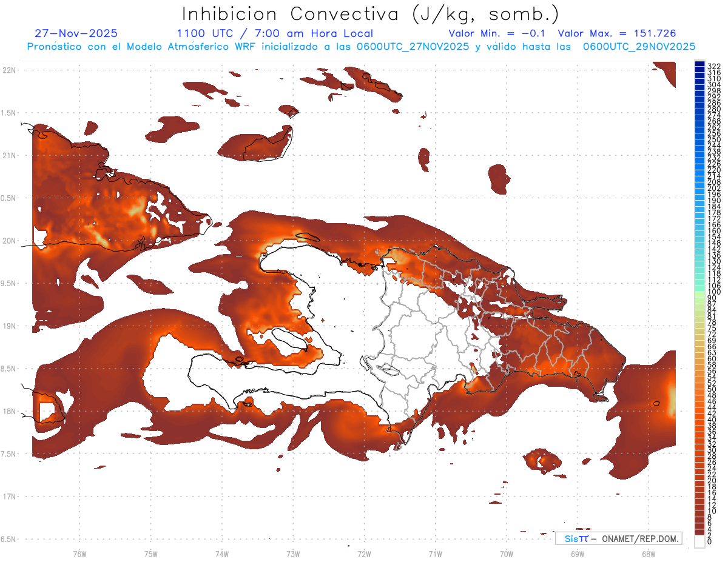Click the '68W' longitude label
Viewport: 728px width, 562px height.
[x=648, y=554]
